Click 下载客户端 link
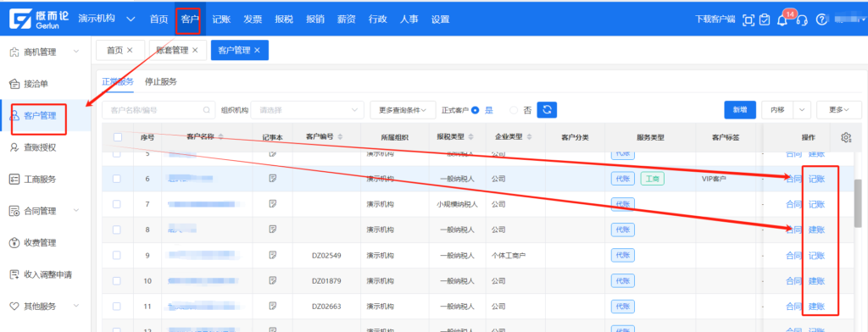Viewport: 868px width, 332px height. (x=715, y=19)
